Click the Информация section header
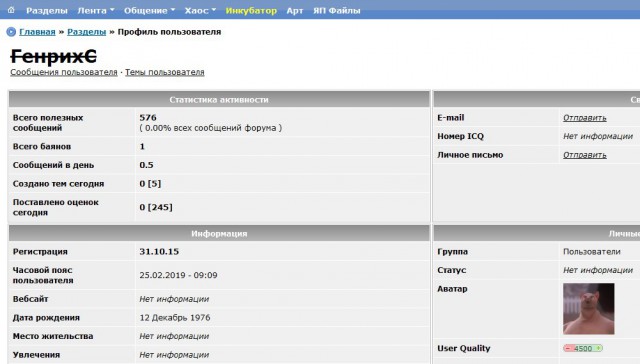 [x=219, y=233]
